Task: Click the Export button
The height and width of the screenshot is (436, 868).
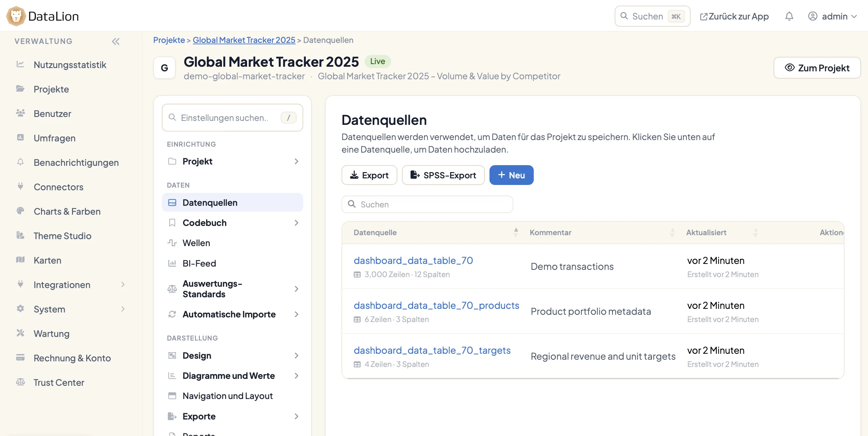Action: [369, 175]
